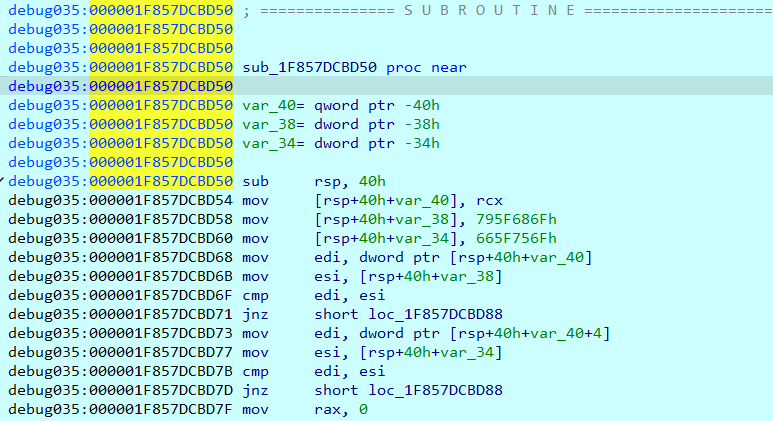Select the var_40 qword ptr definition
The image size is (773, 421).
click(x=341, y=105)
